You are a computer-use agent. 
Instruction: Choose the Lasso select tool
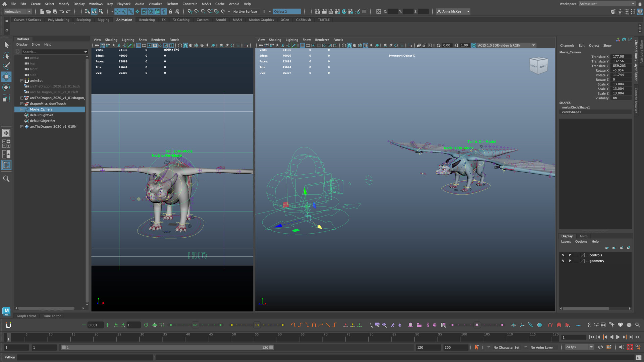(x=6, y=56)
